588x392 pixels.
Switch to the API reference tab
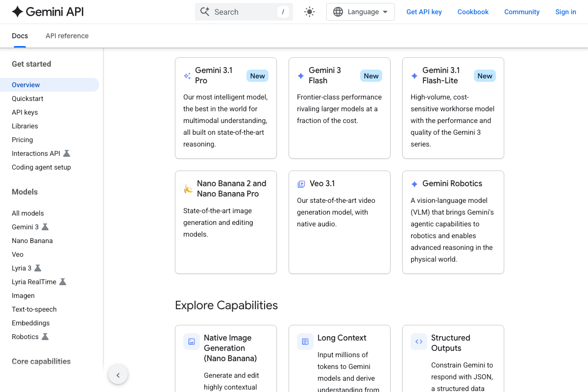pyautogui.click(x=67, y=36)
